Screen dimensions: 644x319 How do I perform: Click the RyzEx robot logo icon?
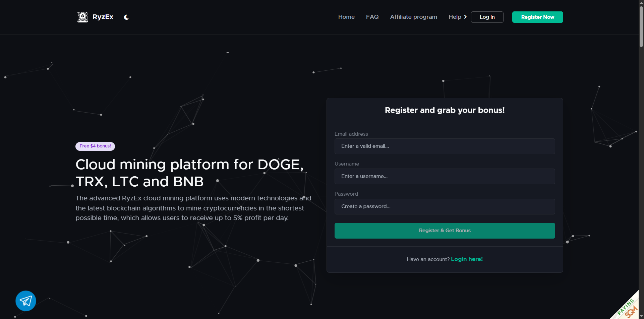pos(82,17)
